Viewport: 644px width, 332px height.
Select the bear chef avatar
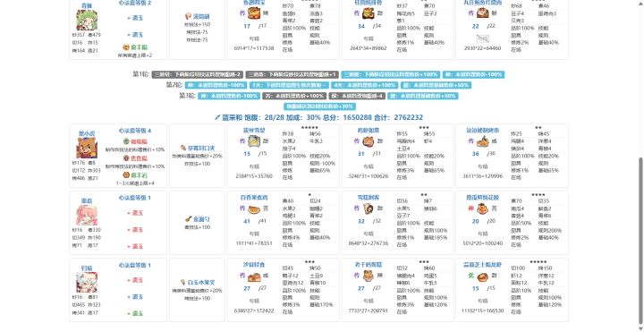tap(87, 148)
